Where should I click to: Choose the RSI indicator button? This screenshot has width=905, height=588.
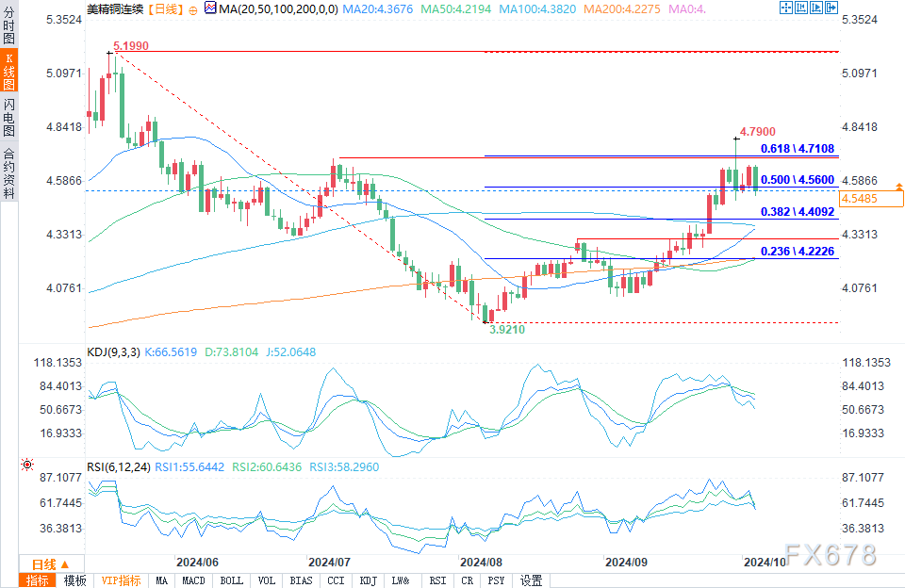[x=437, y=580]
